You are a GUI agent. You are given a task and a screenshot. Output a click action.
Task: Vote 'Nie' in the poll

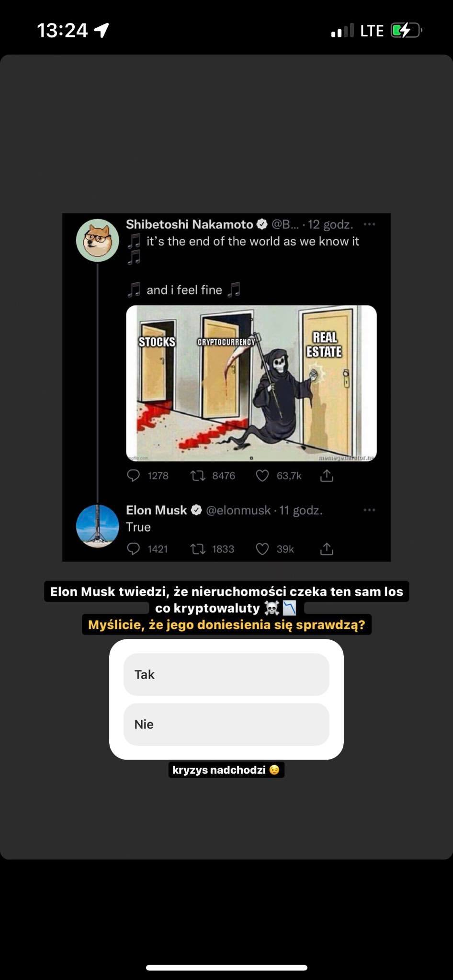(x=226, y=724)
